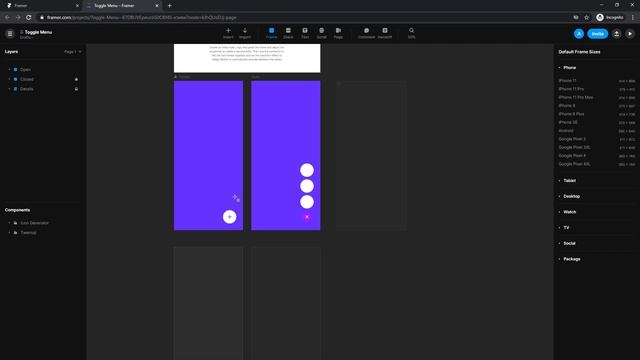
Task: Switch to the Toggle Menu – Framer tab
Action: [122, 6]
